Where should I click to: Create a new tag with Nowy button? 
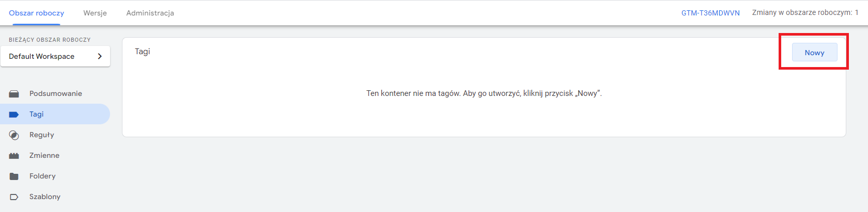[x=814, y=53]
